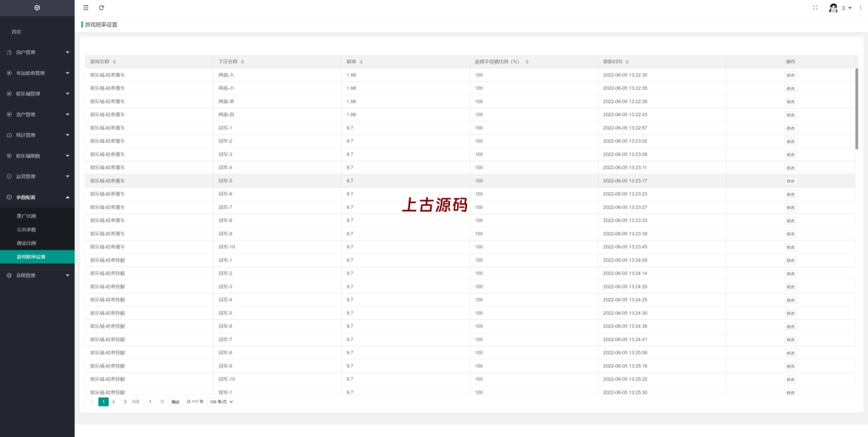Collapse the 参数配置 sidebar menu arrow
Image resolution: width=868 pixels, height=437 pixels.
click(68, 197)
